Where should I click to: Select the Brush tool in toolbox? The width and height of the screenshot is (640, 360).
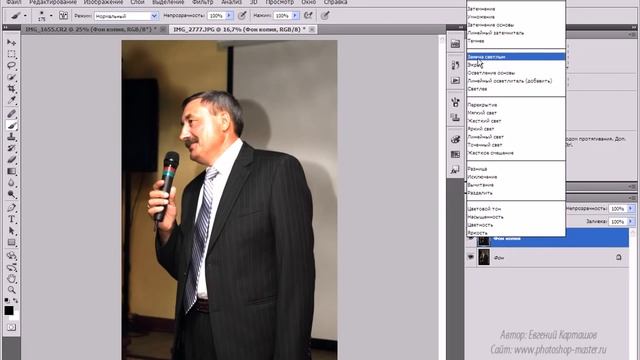click(x=11, y=125)
